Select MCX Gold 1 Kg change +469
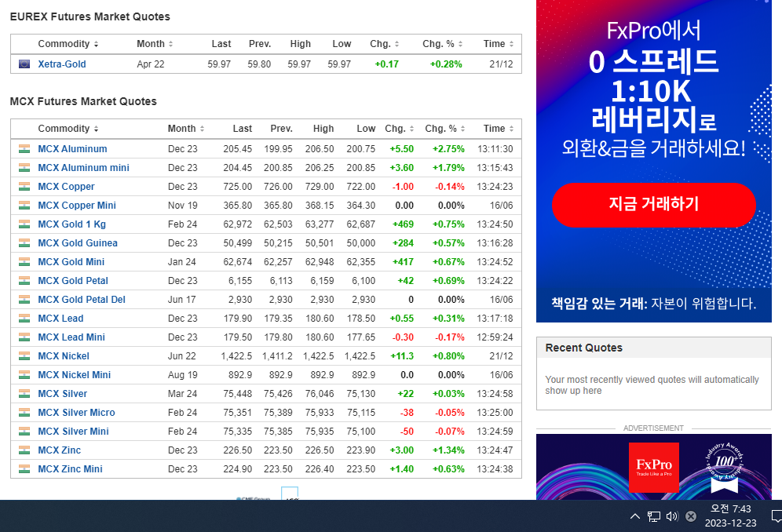Image resolution: width=782 pixels, height=532 pixels. 403,224
